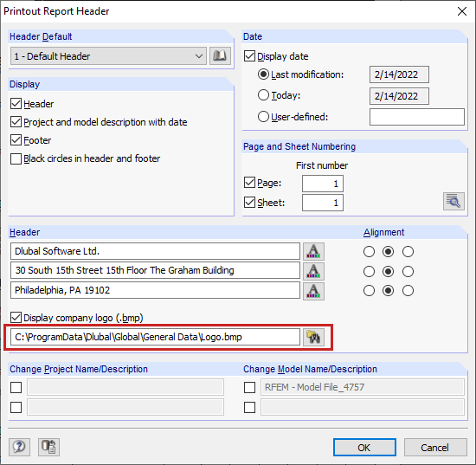Click the set as default icon button
This screenshot has height=465, width=476.
[48, 447]
